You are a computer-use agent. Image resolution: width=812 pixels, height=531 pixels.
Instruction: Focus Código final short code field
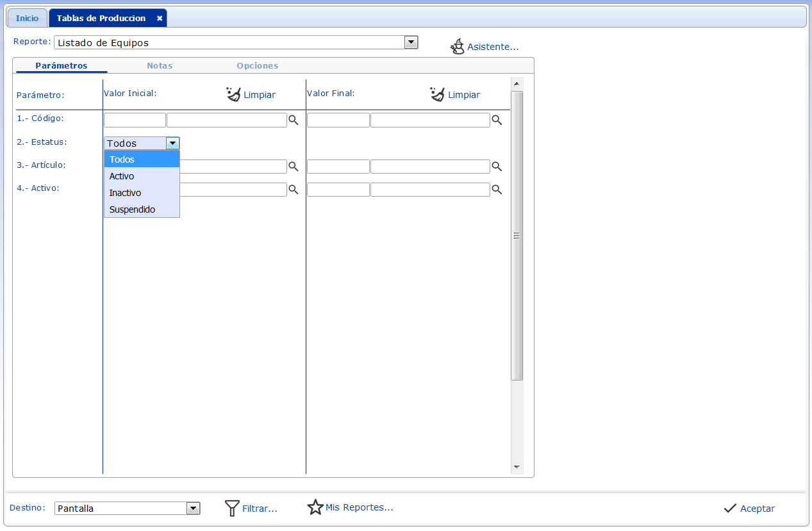tap(338, 120)
